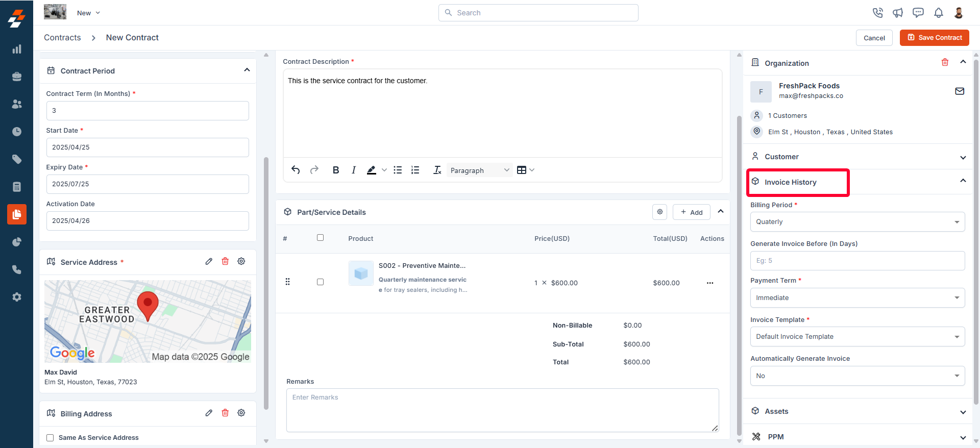Open the settings gear sidebar icon
This screenshot has width=980, height=448.
(x=17, y=297)
